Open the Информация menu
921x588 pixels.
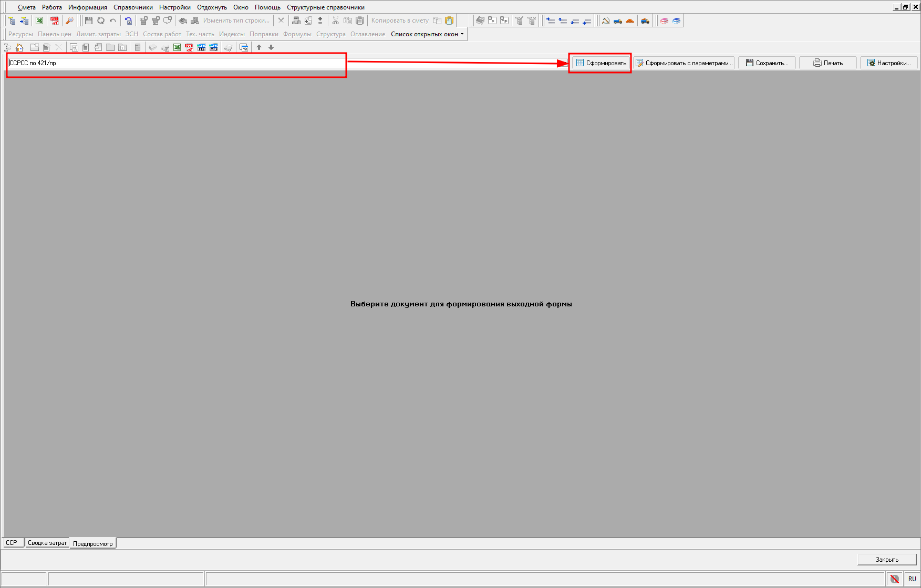(x=88, y=7)
